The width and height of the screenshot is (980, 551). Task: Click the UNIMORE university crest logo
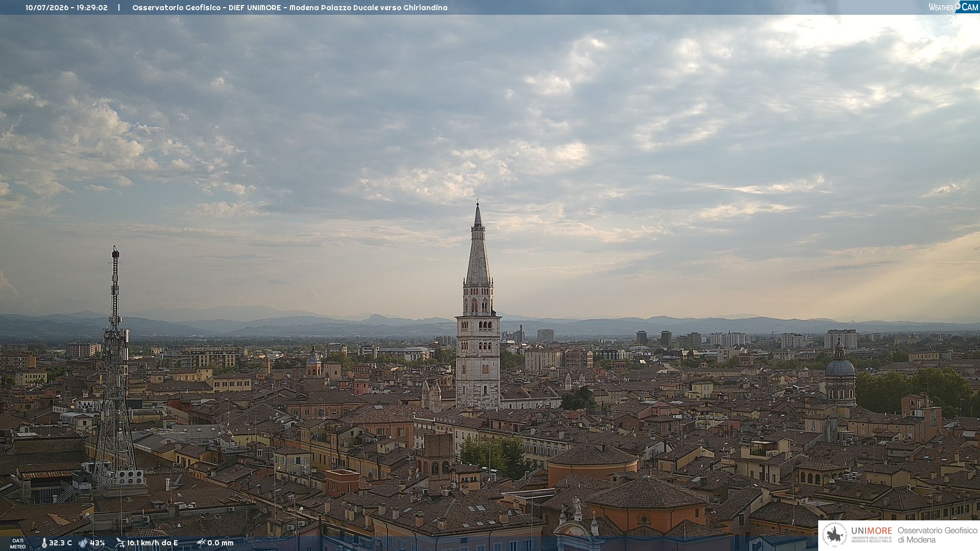pos(835,535)
